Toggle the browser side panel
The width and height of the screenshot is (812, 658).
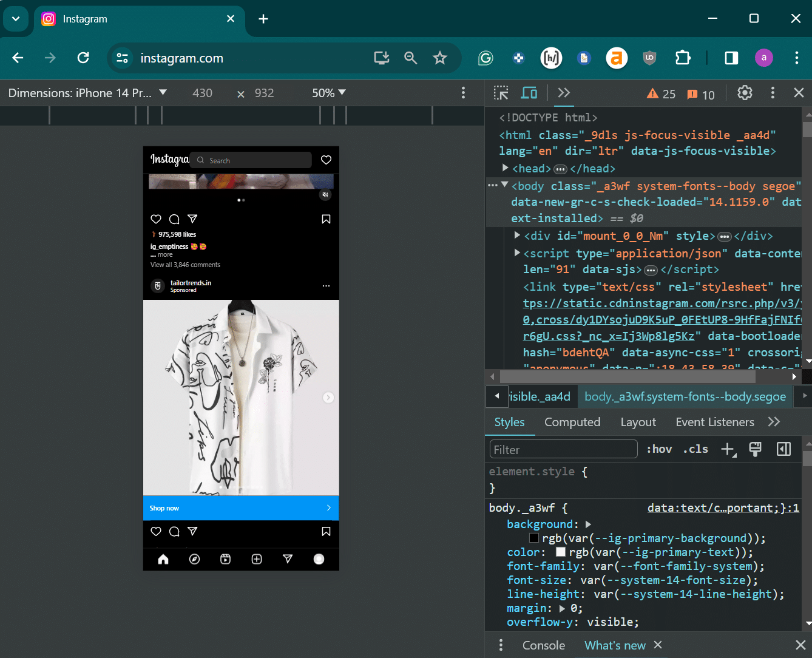[731, 58]
